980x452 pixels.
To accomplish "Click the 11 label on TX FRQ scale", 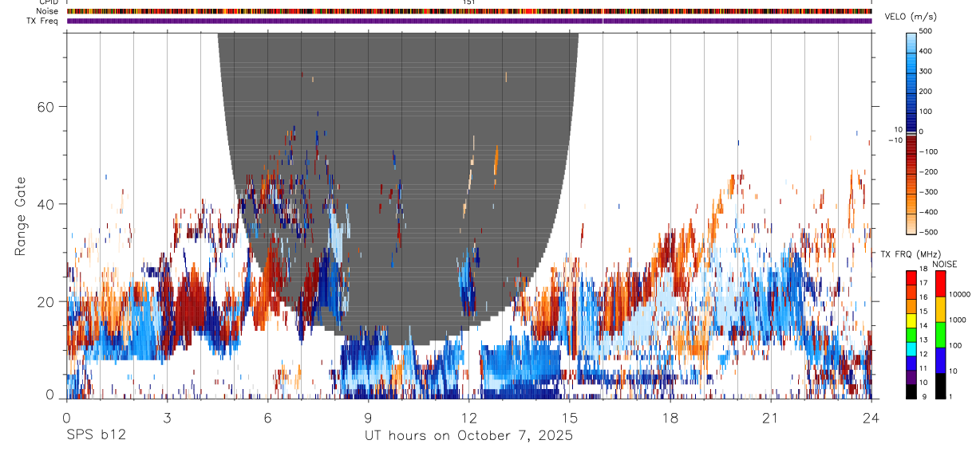I will click(x=924, y=368).
